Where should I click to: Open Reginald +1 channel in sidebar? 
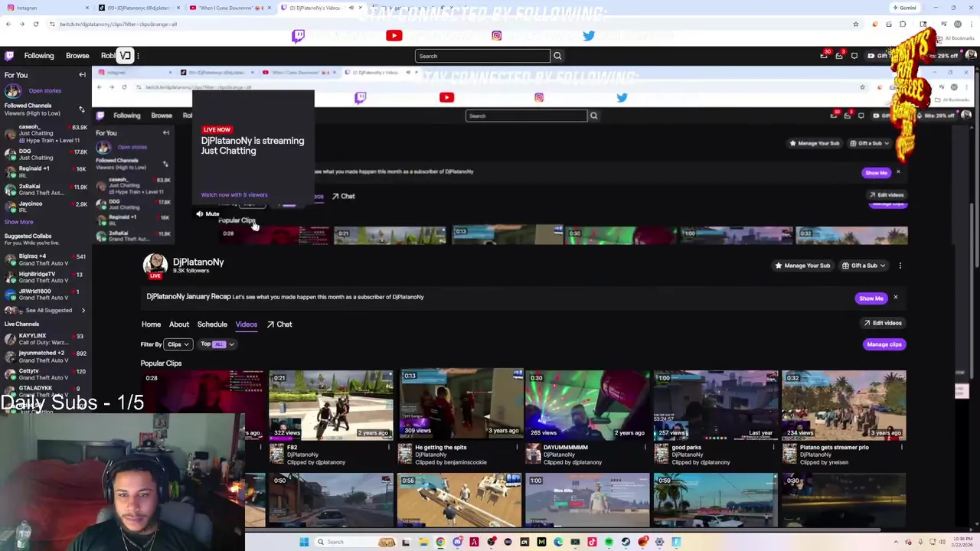(x=45, y=172)
